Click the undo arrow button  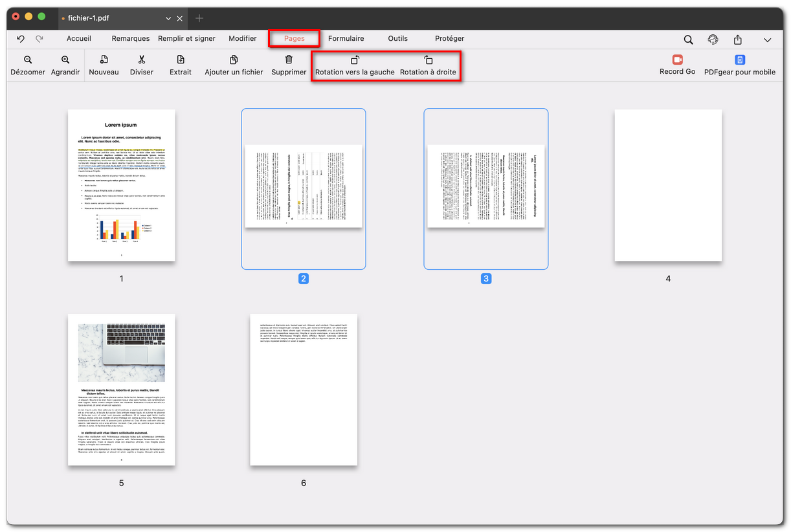[x=20, y=39]
